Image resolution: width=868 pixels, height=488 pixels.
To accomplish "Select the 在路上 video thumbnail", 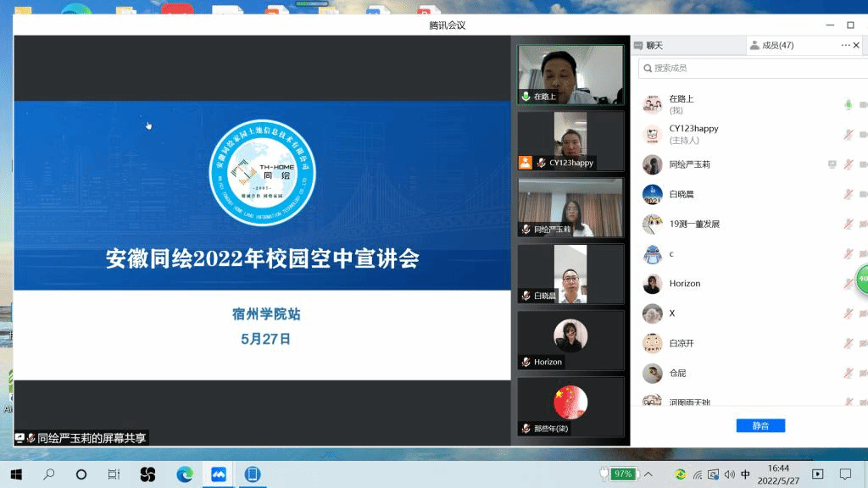I will point(570,75).
